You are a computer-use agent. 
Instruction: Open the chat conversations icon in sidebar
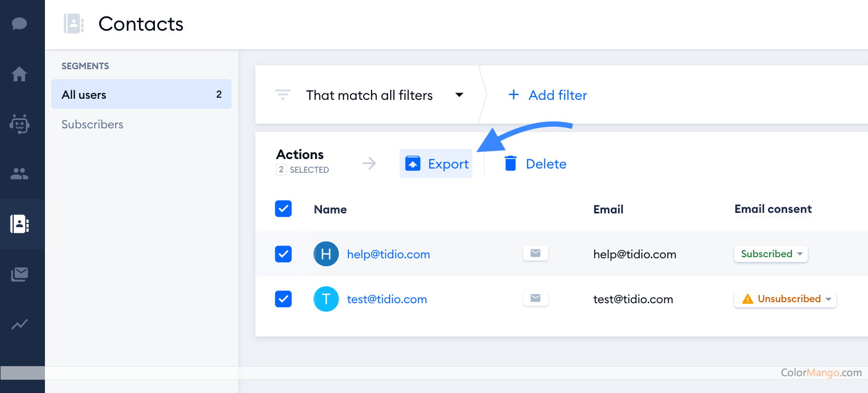pyautogui.click(x=20, y=24)
